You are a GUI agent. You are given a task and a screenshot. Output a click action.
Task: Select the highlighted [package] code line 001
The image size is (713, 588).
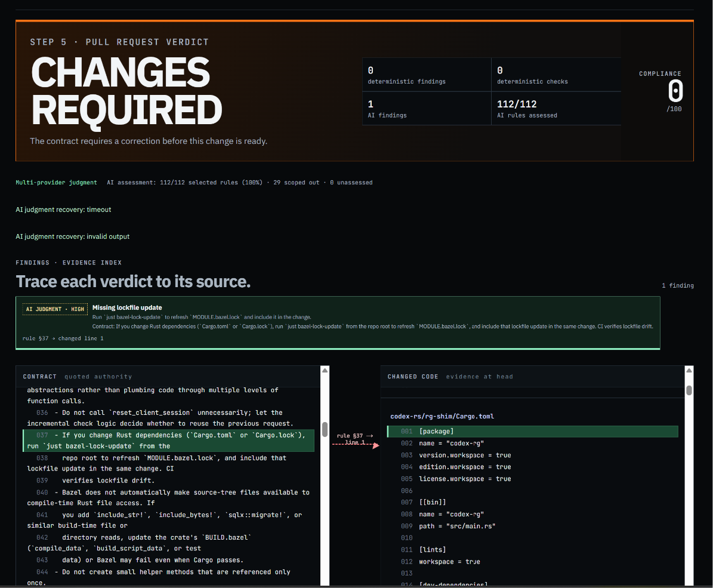tap(532, 432)
